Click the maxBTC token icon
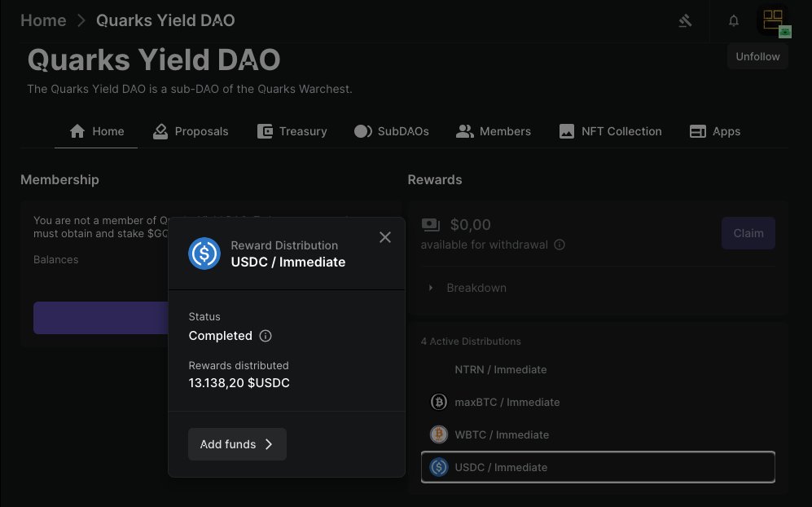 (439, 402)
